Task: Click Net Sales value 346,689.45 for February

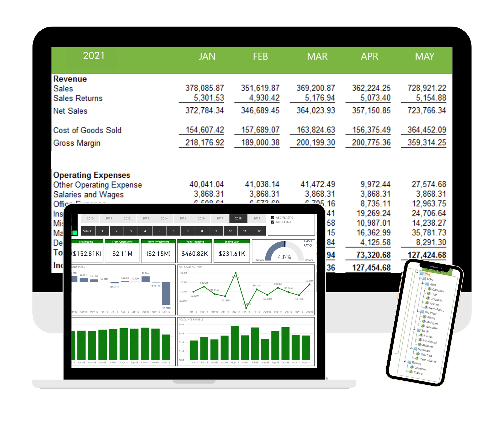Action: [260, 110]
